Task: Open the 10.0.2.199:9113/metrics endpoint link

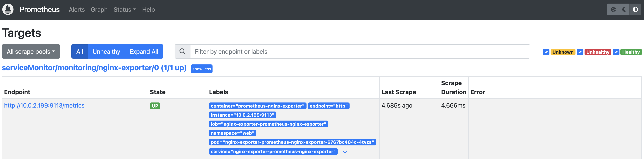Action: (44, 106)
